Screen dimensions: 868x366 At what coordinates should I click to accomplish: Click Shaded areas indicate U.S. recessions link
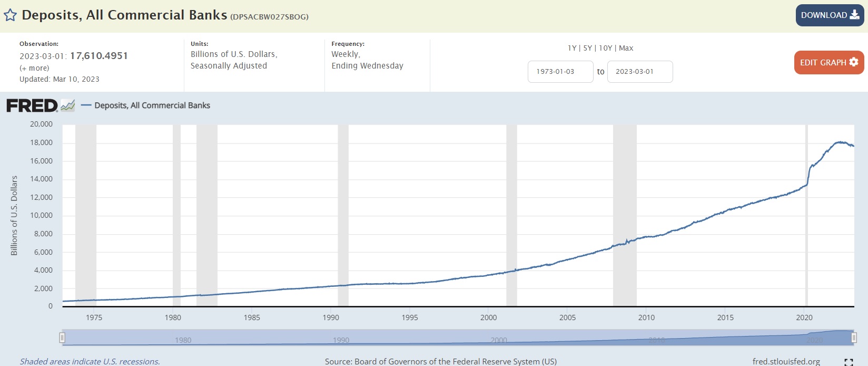[x=90, y=361]
